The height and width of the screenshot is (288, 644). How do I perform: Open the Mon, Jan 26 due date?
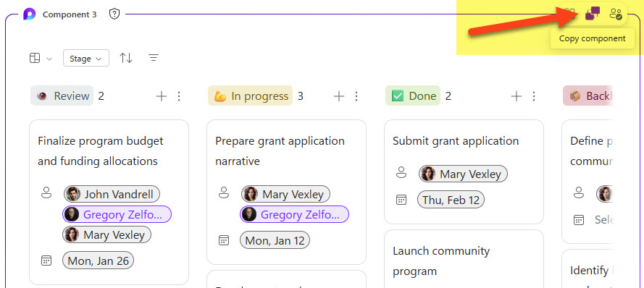tap(99, 261)
